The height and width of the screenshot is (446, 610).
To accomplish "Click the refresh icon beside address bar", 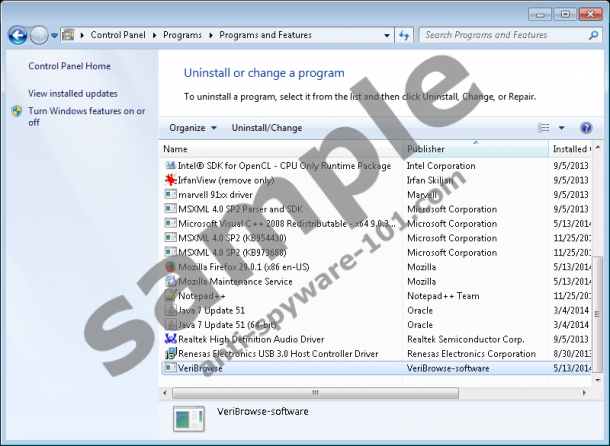I will tap(404, 35).
